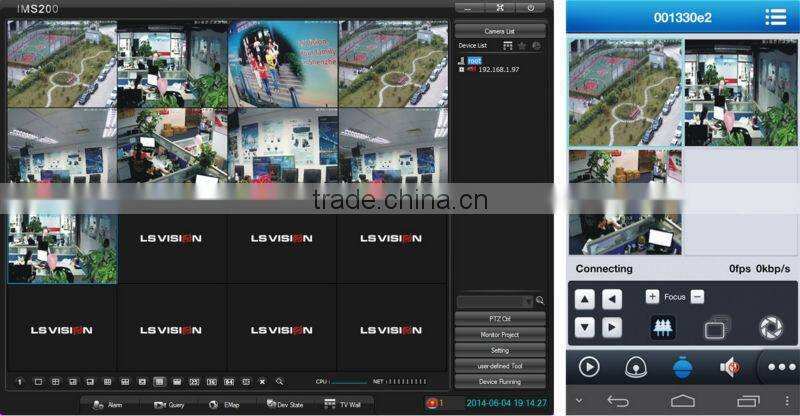Select the root node in device tree

[474, 61]
